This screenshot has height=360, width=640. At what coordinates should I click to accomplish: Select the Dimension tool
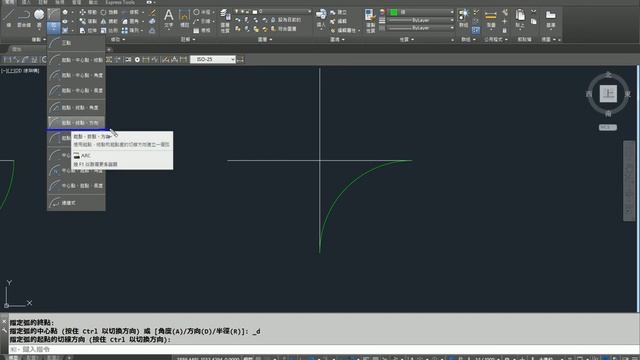point(184,19)
